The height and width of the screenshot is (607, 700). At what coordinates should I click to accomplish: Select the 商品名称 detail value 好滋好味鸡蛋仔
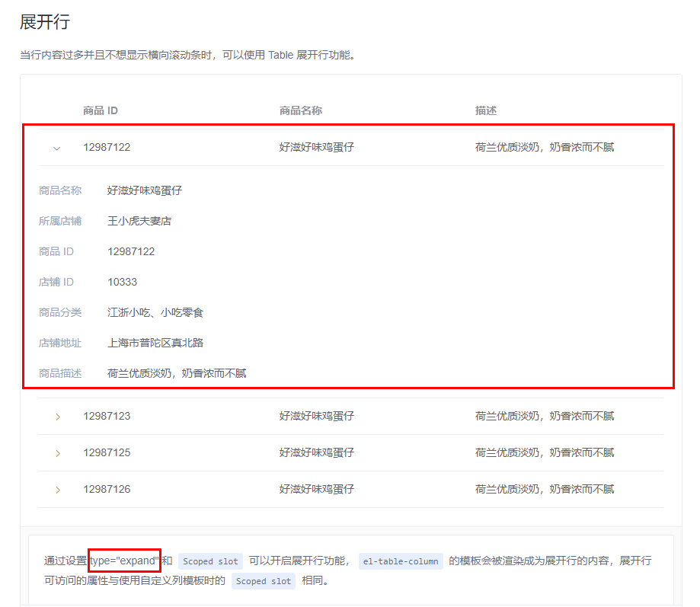coord(144,190)
